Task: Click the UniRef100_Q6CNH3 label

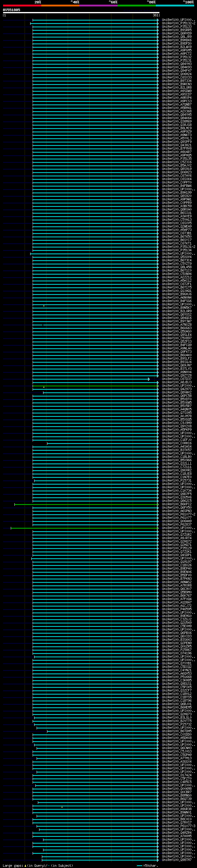Action: click(x=177, y=748)
